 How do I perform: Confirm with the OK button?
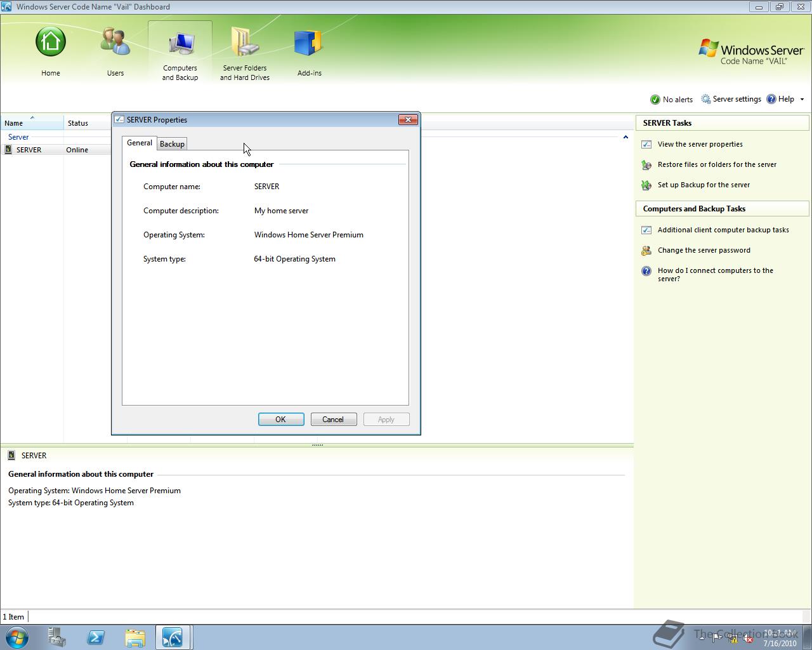pos(281,420)
